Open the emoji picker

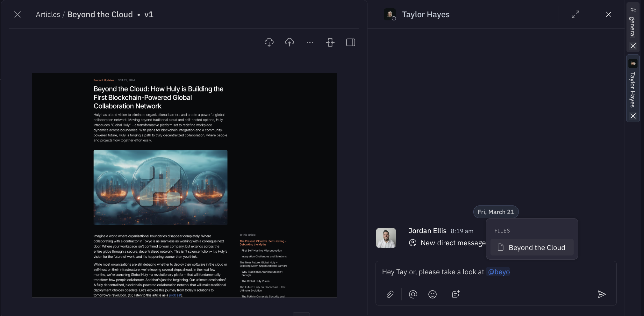432,294
